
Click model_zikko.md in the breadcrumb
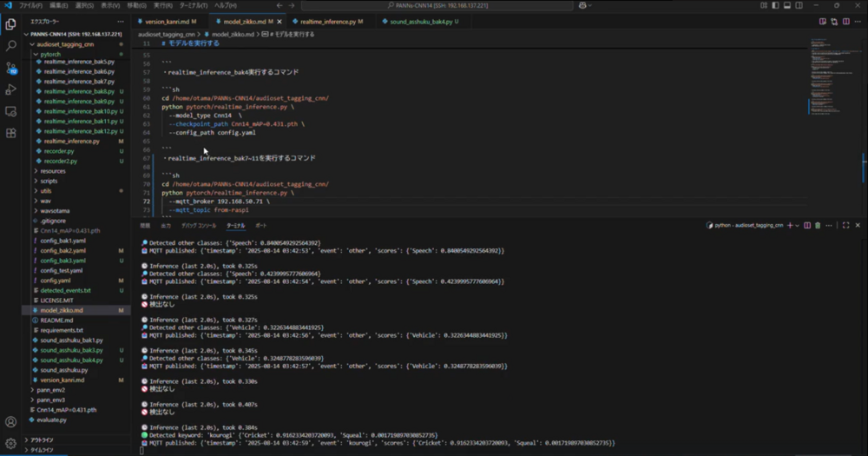pos(233,35)
